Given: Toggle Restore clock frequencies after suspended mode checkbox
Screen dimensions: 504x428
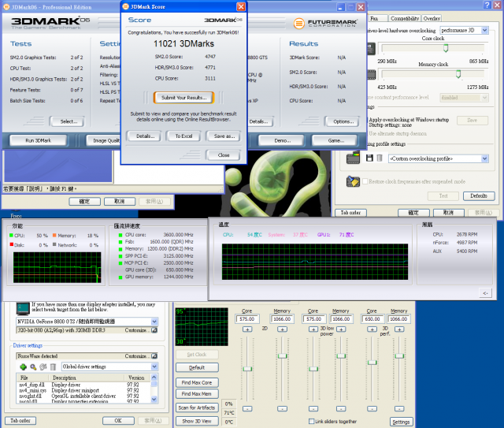Looking at the screenshot, I should point(365,181).
